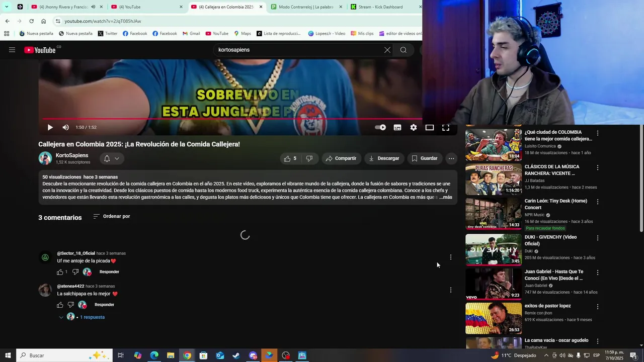
Task: Open options for CLÁSICOS DE LA MÚSICA RANCHERA video
Action: [598, 167]
